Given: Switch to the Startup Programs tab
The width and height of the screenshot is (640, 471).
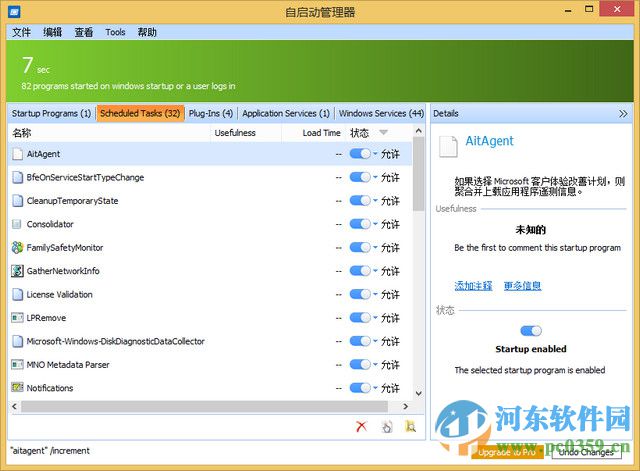Looking at the screenshot, I should pos(51,113).
